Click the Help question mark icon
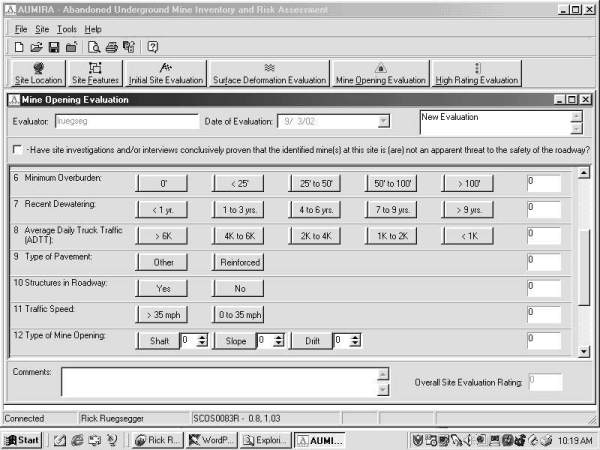Screen dimensions: 600x450 coord(153,47)
